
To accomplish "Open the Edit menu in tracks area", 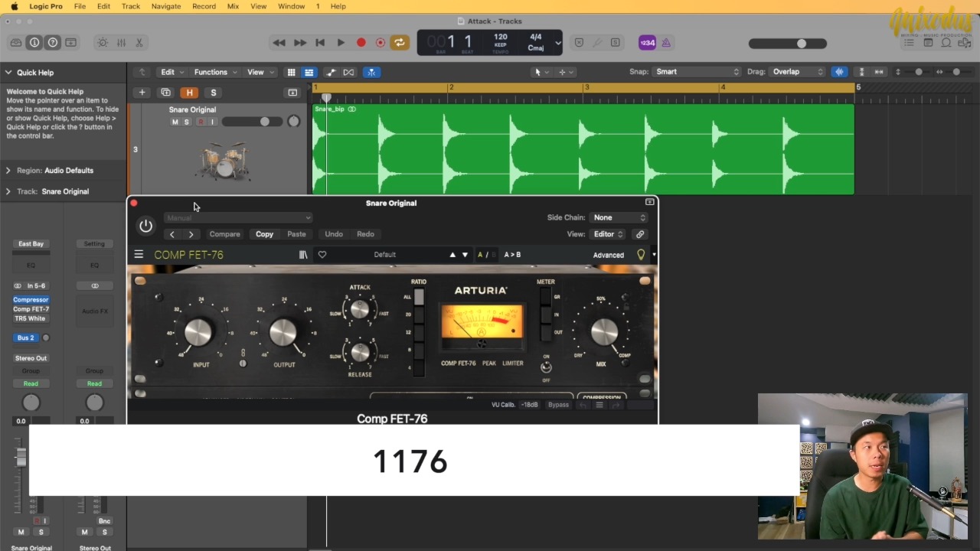I will 171,72.
